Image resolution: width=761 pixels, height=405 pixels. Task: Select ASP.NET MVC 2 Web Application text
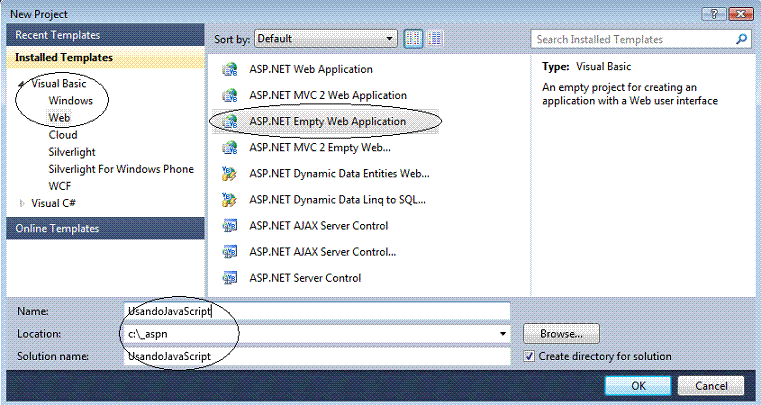tap(328, 96)
